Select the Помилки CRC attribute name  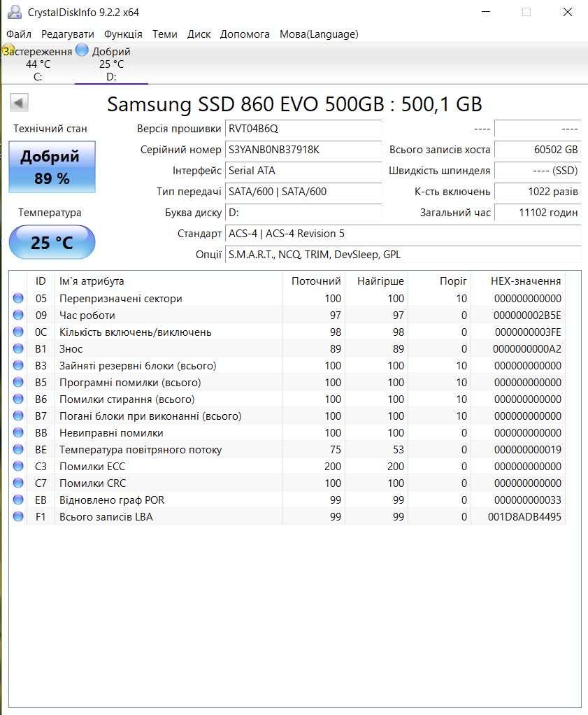(92, 483)
